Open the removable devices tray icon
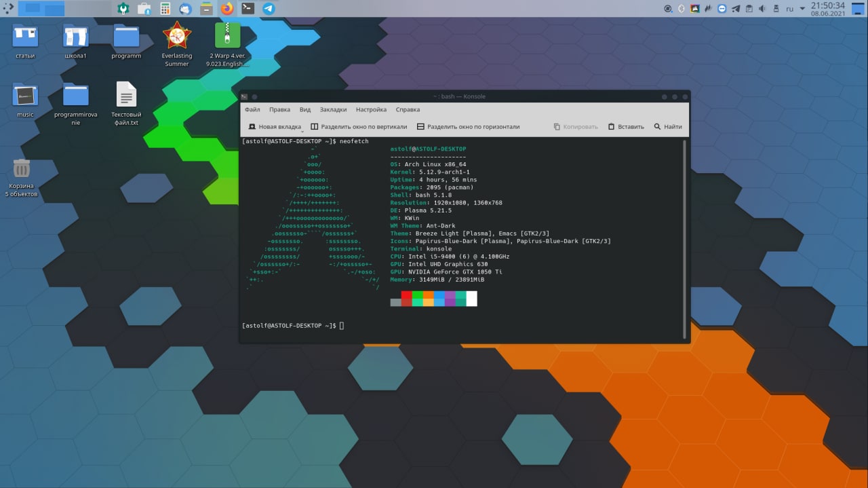This screenshot has width=868, height=488. click(x=776, y=9)
